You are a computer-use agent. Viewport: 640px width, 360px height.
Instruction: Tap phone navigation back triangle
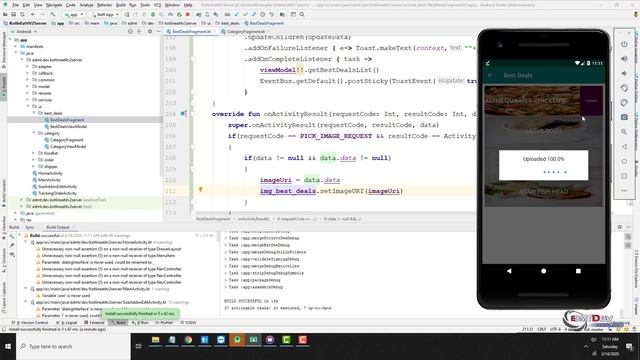tap(509, 271)
